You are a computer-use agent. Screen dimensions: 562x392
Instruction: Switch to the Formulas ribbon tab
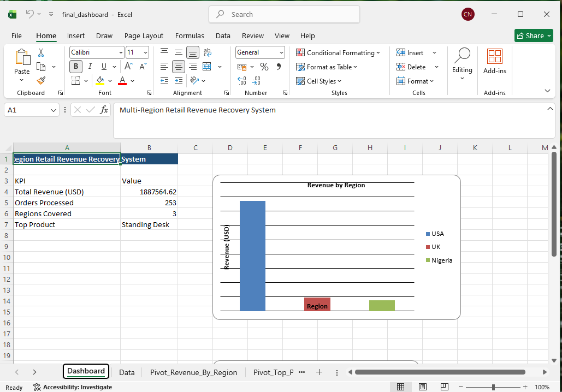tap(190, 36)
